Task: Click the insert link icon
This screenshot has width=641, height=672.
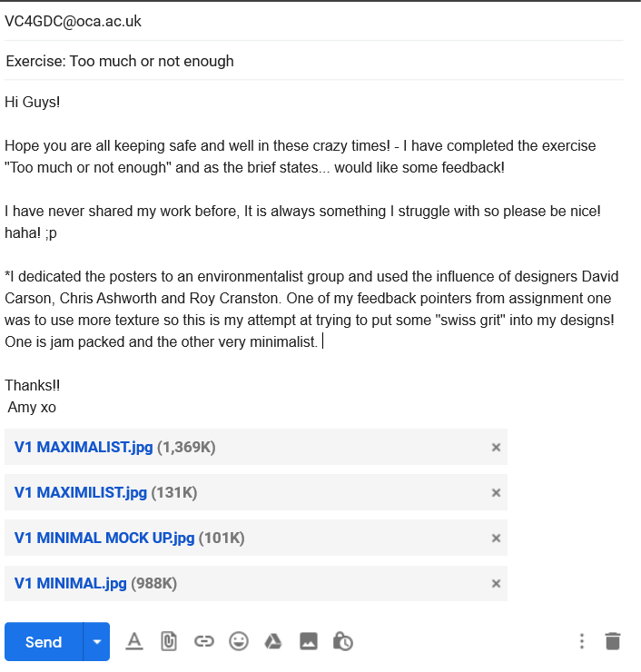Action: click(203, 641)
